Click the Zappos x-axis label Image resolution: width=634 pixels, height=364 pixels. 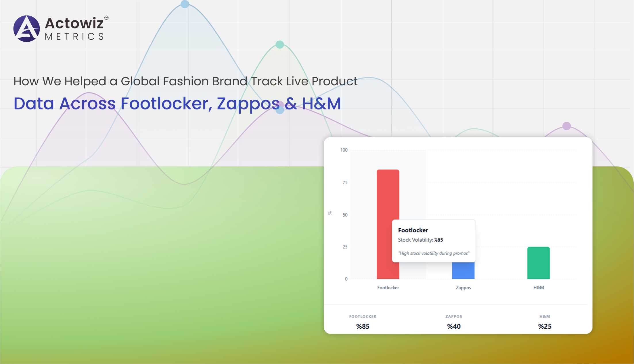point(463,288)
